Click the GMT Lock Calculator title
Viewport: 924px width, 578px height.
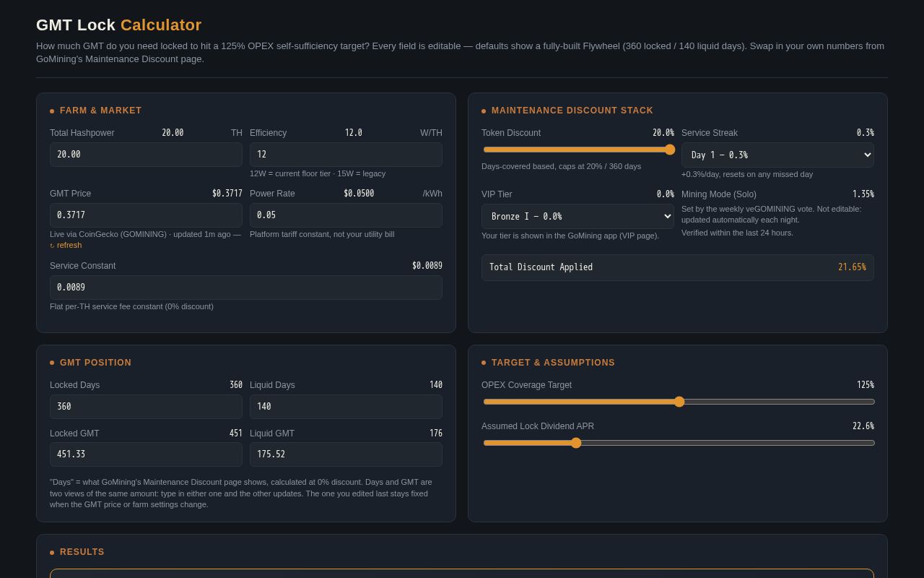tap(119, 25)
